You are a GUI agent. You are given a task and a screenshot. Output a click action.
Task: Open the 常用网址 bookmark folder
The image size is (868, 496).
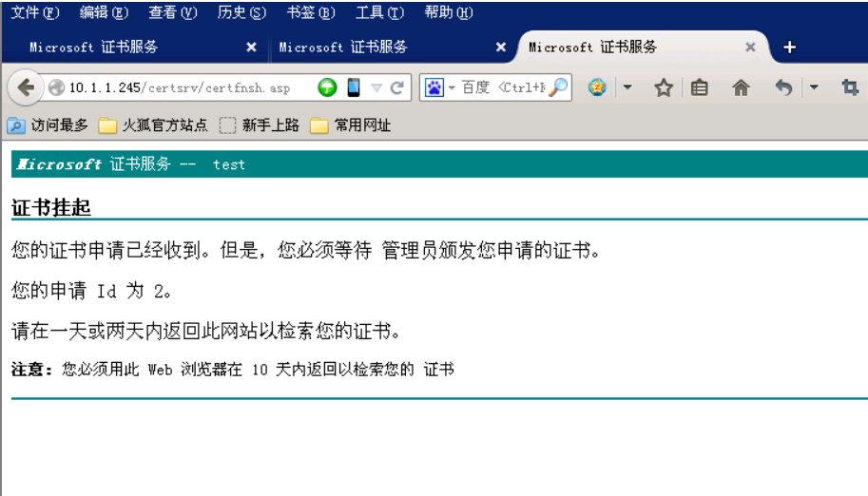351,125
